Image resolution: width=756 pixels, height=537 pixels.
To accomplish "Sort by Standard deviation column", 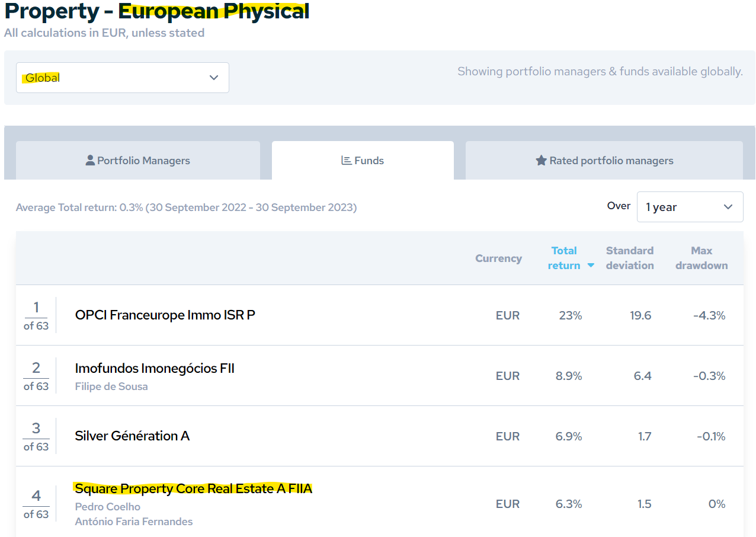I will 629,258.
